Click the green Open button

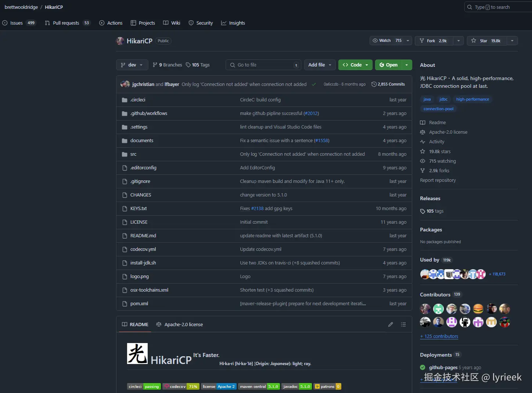pyautogui.click(x=388, y=65)
